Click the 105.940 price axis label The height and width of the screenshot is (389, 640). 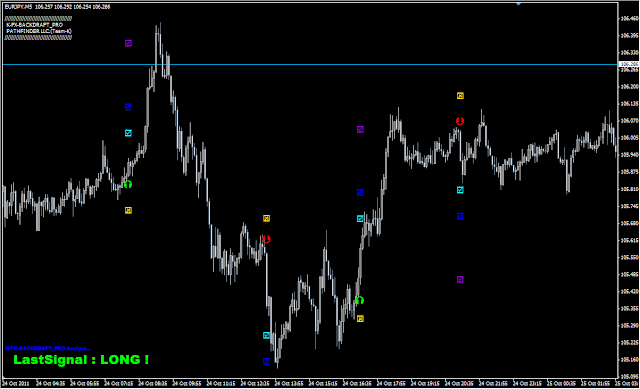point(629,155)
